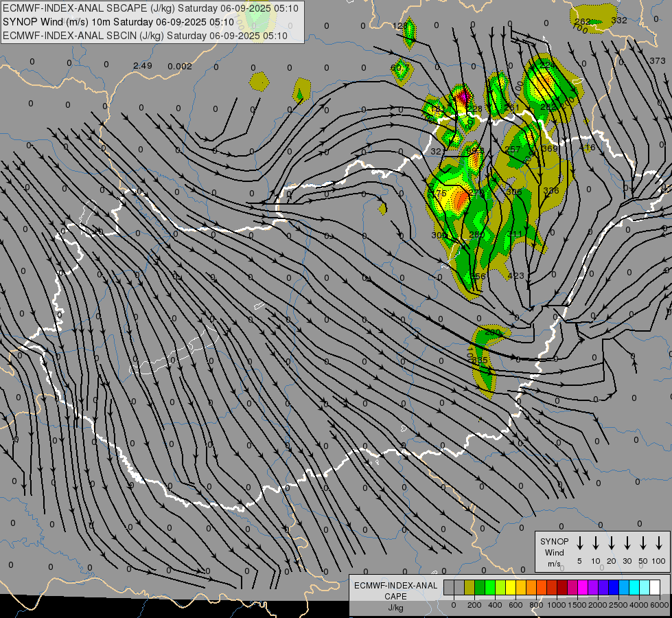Viewport: 672px width, 618px height.
Task: Click the magenta CAPE maximum core on the map
Action: [463, 97]
